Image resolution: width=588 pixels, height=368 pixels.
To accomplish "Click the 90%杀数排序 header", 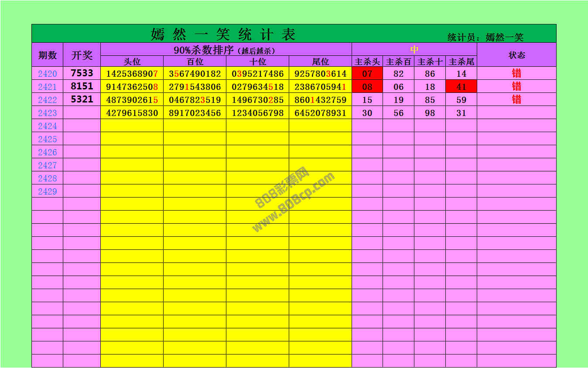I will (x=226, y=50).
